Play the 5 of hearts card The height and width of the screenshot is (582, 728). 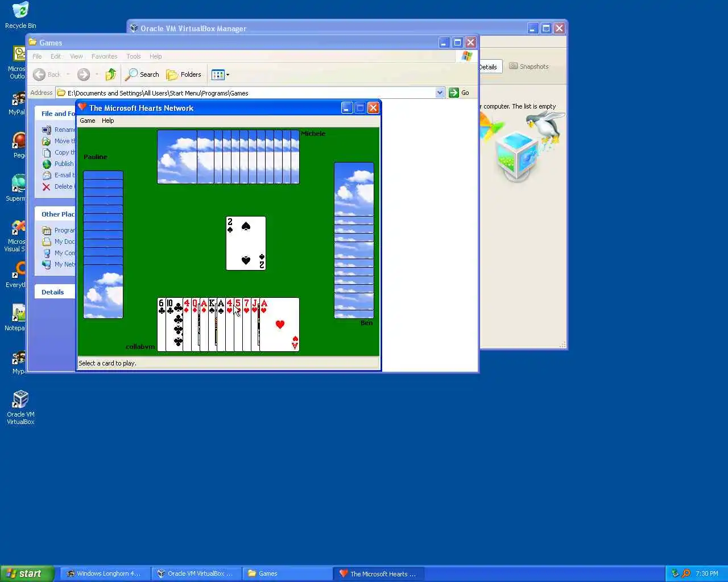tap(238, 325)
